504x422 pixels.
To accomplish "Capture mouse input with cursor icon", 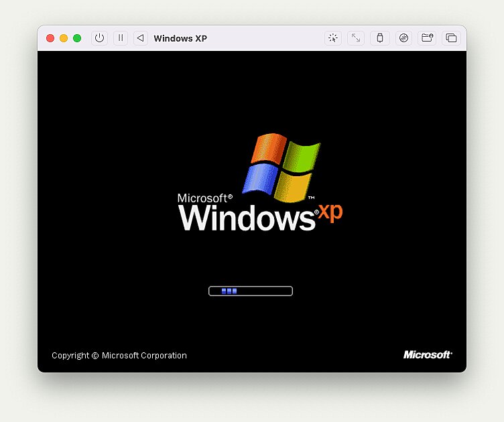I will pos(333,38).
